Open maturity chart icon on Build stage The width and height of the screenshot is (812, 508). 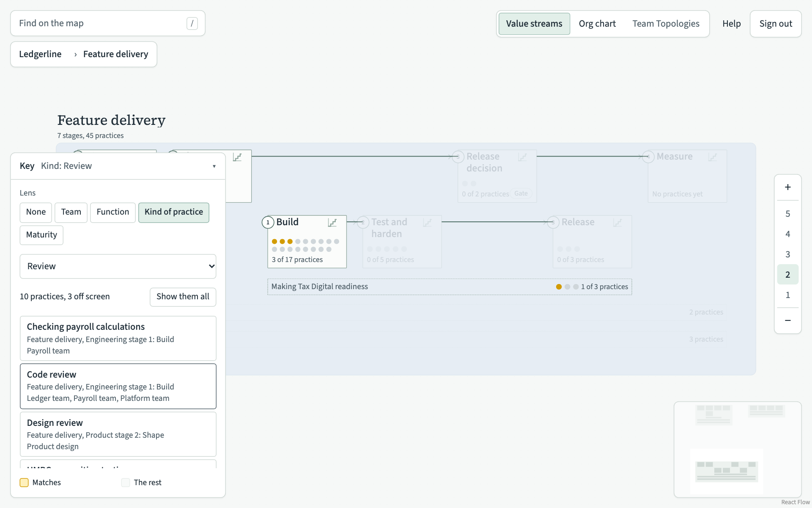coord(332,223)
